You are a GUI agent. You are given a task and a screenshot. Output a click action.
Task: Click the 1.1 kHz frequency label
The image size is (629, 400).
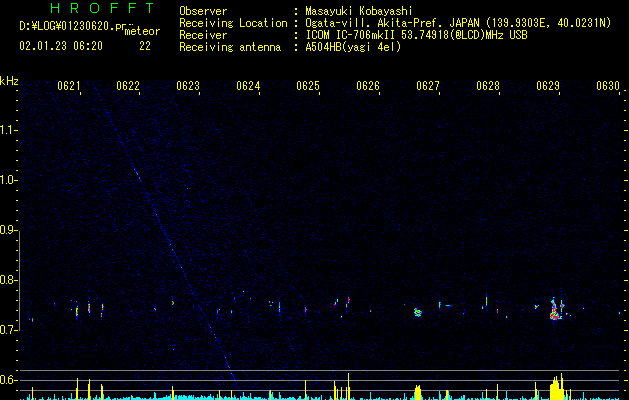pyautogui.click(x=8, y=130)
